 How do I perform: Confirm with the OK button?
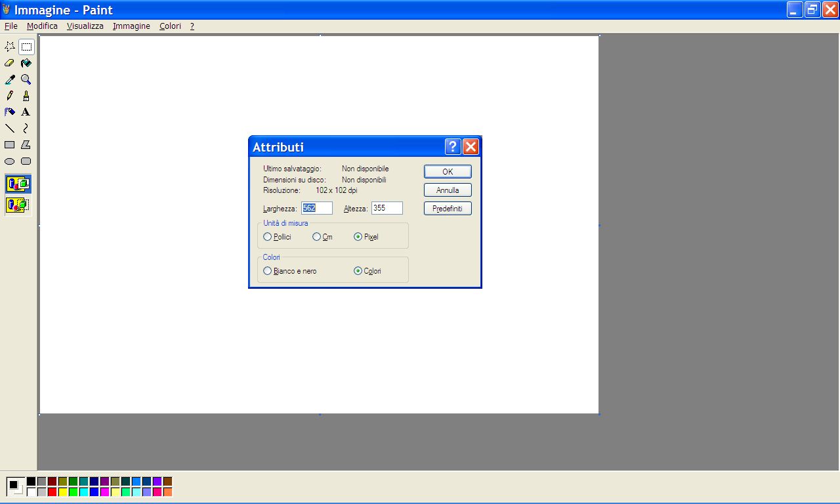tap(448, 171)
